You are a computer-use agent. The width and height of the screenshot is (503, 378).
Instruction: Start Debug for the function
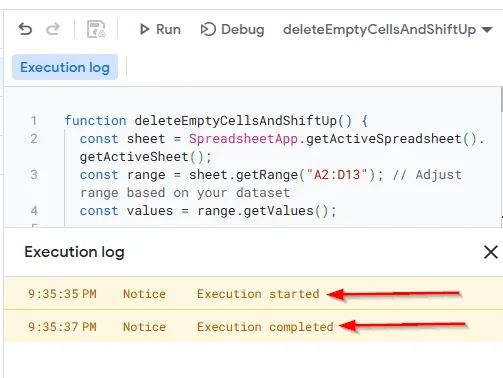tap(232, 29)
